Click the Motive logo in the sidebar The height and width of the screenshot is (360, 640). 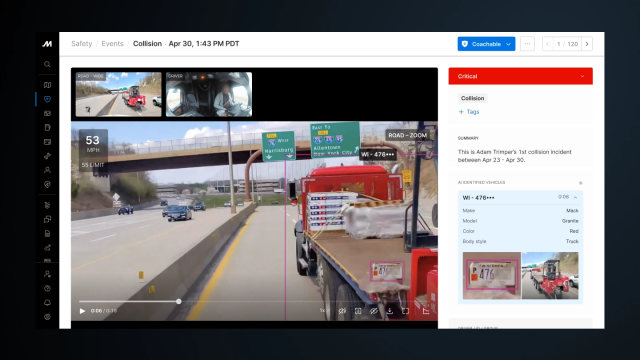(x=47, y=44)
